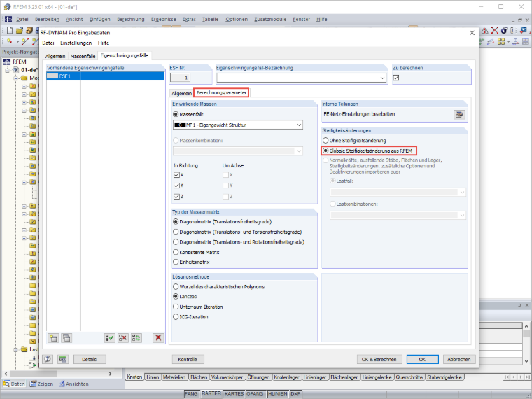Uncheck In Richtung Y checkbox
This screenshot has width=532, height=399.
coord(176,185)
